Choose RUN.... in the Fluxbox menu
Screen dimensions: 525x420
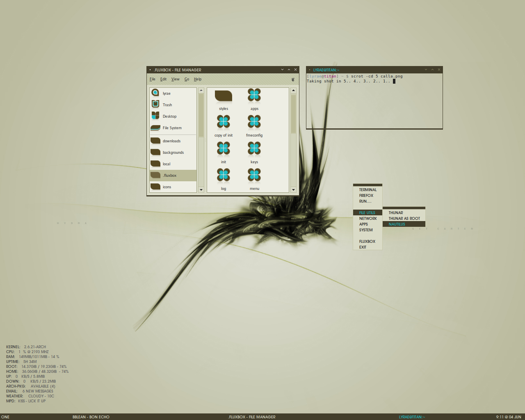click(368, 201)
